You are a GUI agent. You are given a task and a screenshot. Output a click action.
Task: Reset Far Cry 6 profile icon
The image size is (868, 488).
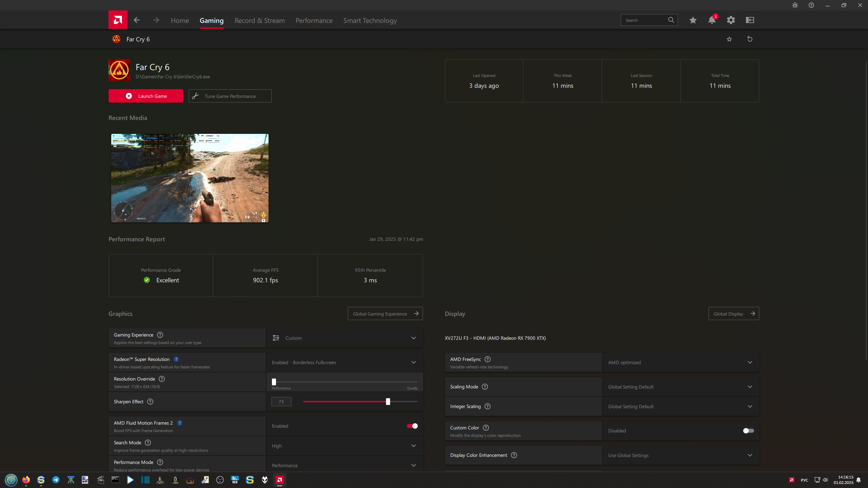[750, 39]
